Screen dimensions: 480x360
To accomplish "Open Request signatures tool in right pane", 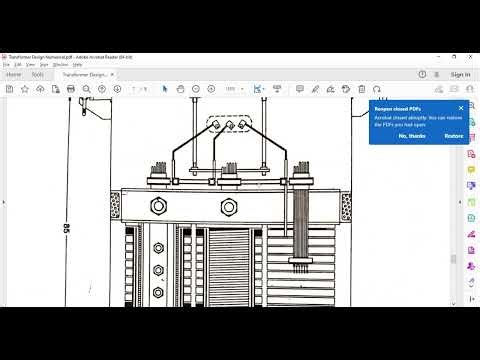I will (x=471, y=266).
